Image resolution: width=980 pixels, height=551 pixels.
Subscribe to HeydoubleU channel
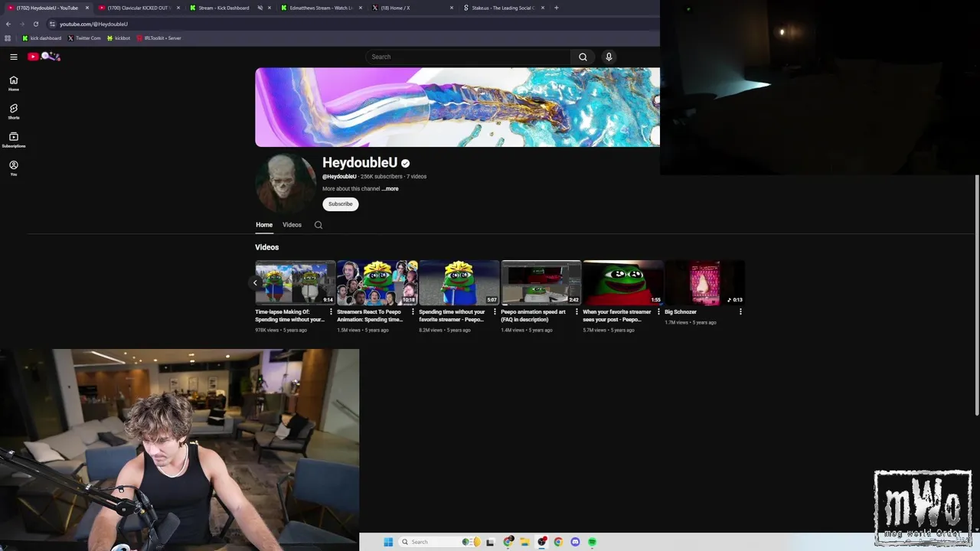point(341,204)
